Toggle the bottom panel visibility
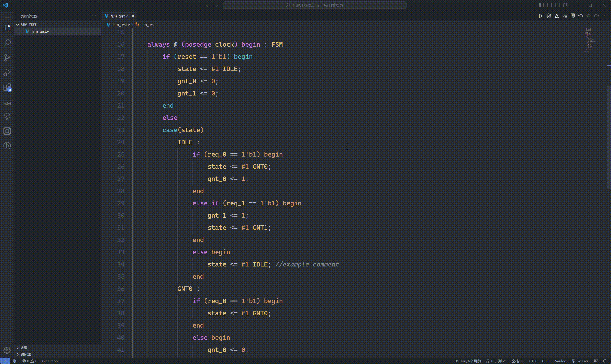This screenshot has width=611, height=364. click(x=549, y=5)
